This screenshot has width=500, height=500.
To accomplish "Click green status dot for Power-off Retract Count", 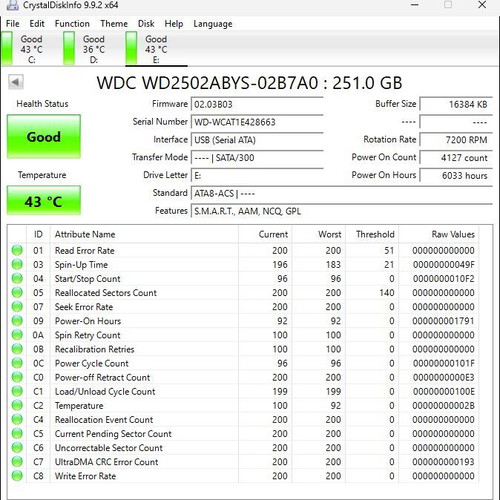I will (17, 377).
